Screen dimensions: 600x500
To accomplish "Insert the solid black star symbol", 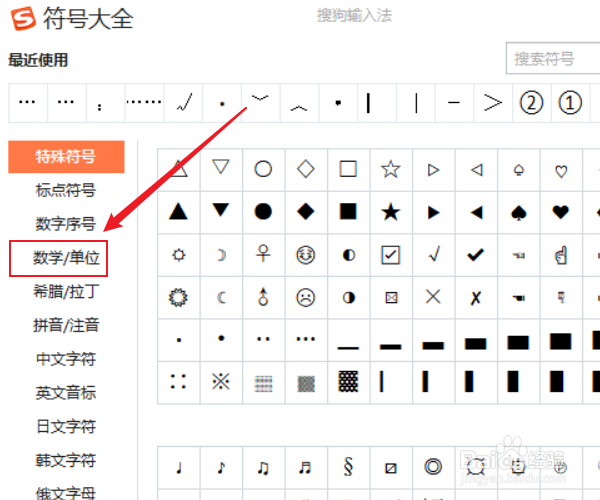I will pos(391,212).
